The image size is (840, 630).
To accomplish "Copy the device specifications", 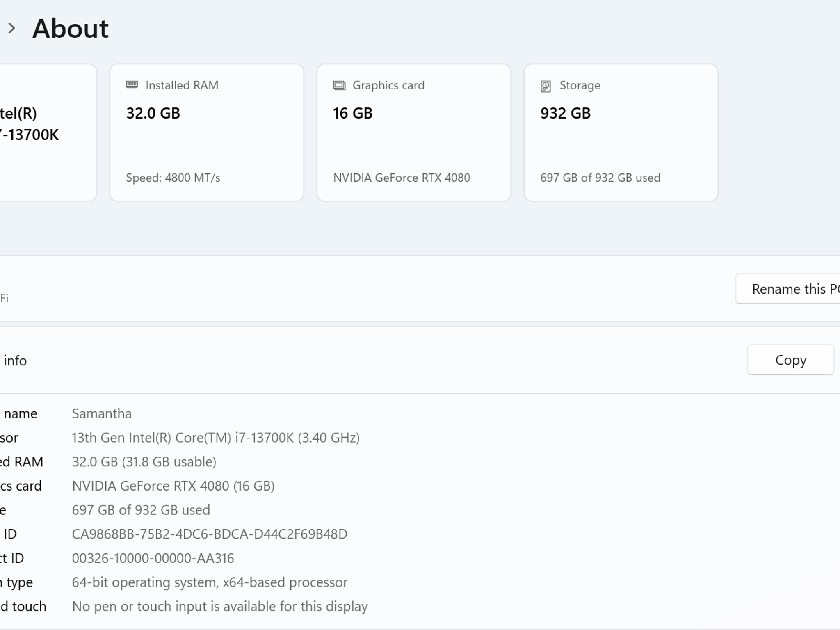I will tap(790, 360).
